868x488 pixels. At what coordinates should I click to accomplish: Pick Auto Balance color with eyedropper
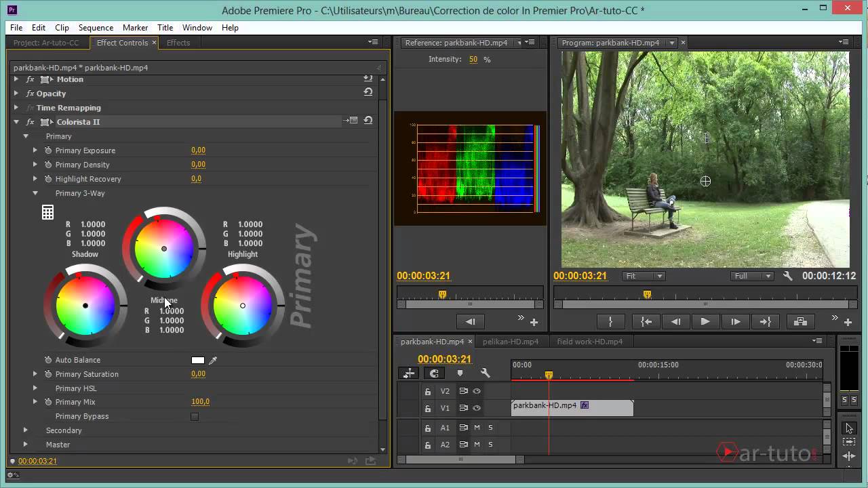[x=213, y=361]
